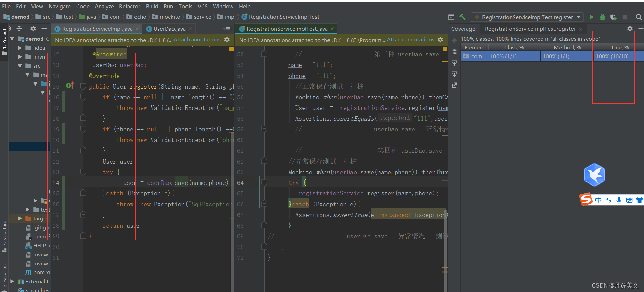
Task: Collapse the src folder in project tree
Action: tap(20, 66)
